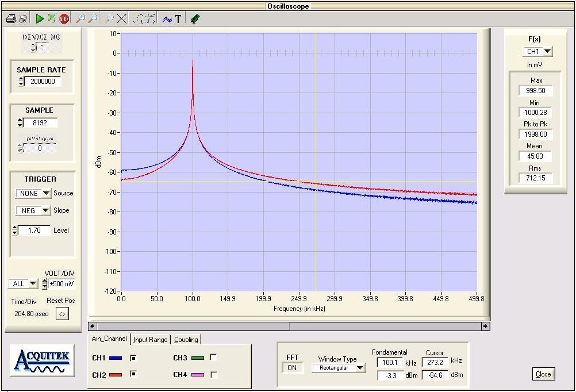Enable the CH4 channel checkbox
The image size is (576, 392).
click(x=213, y=374)
